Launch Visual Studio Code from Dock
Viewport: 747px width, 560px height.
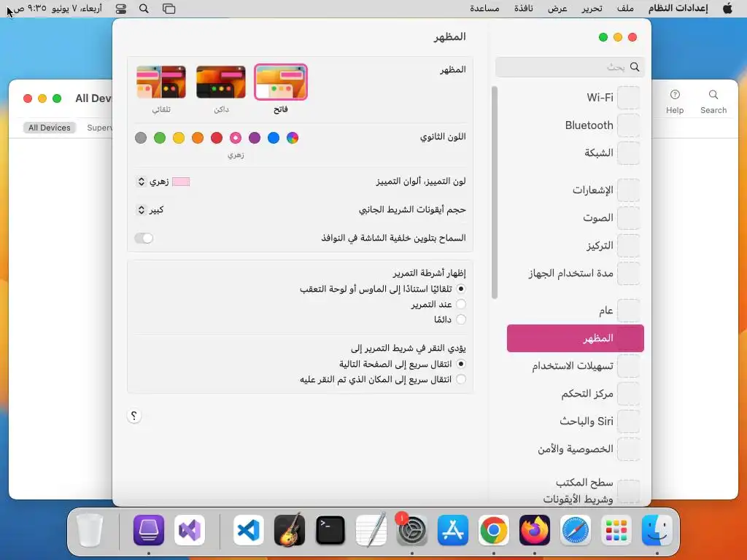pyautogui.click(x=248, y=530)
